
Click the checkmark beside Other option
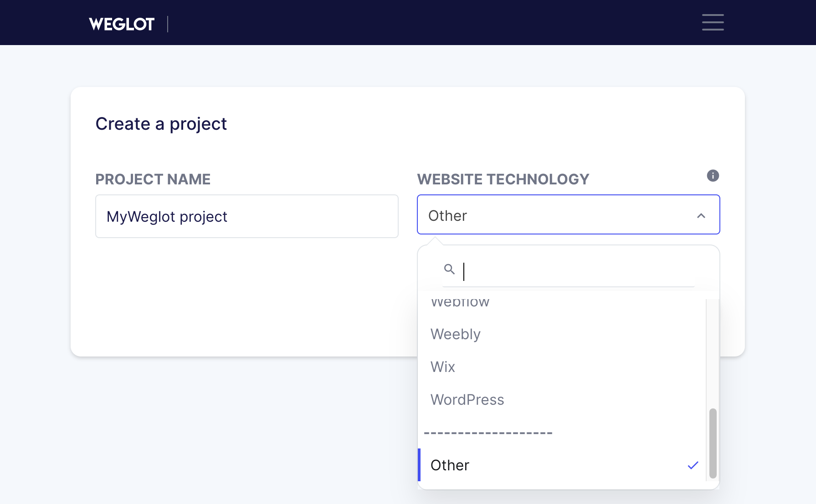coord(693,465)
